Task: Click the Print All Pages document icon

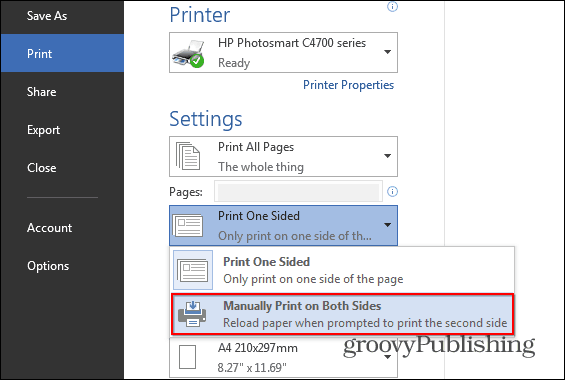Action: pos(188,156)
